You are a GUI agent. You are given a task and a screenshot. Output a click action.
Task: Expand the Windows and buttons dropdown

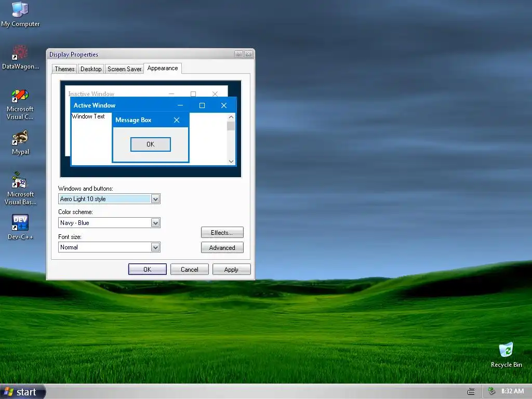click(155, 199)
